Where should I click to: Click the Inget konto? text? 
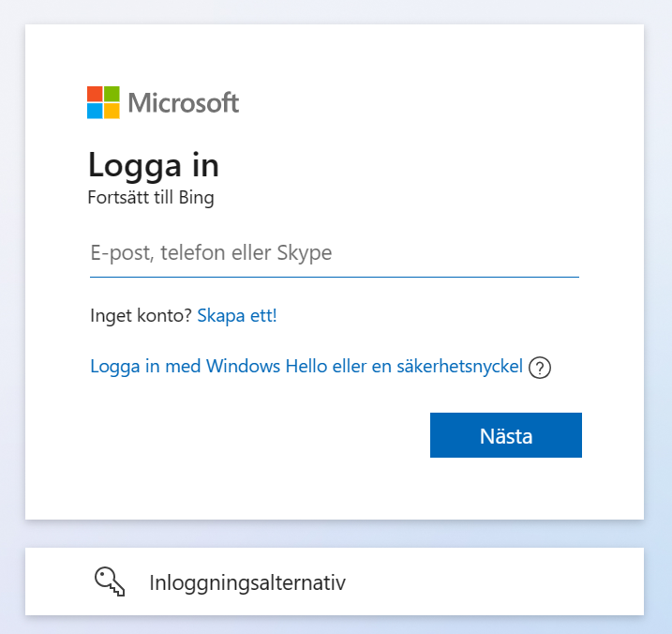coord(141,316)
